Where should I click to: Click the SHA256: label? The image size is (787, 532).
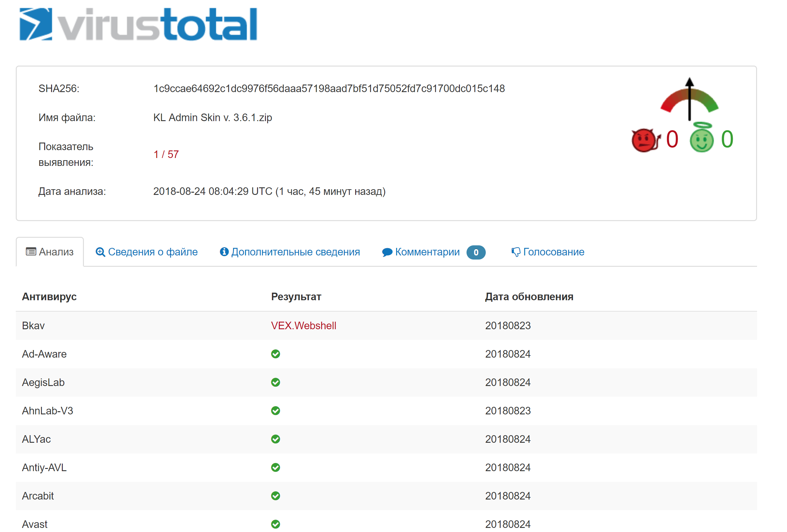[x=59, y=88]
